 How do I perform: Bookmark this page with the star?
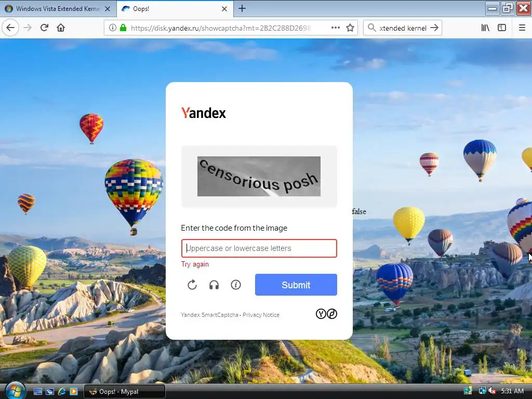[350, 28]
